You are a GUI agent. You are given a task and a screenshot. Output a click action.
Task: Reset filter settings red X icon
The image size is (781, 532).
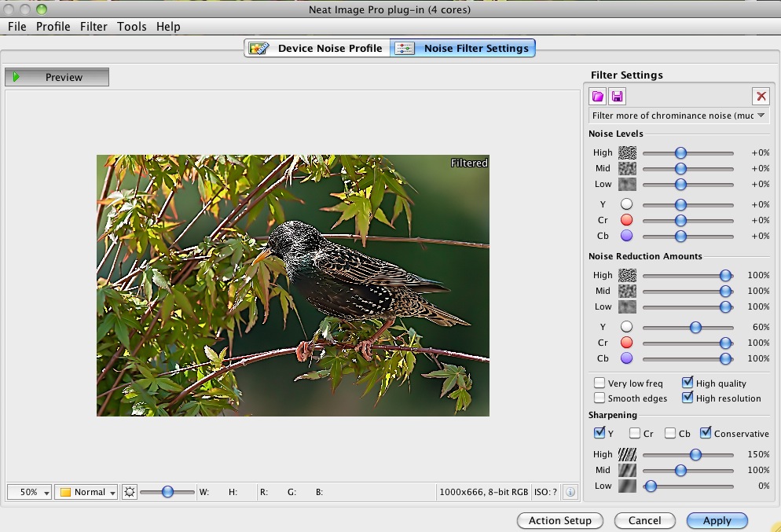tap(761, 96)
